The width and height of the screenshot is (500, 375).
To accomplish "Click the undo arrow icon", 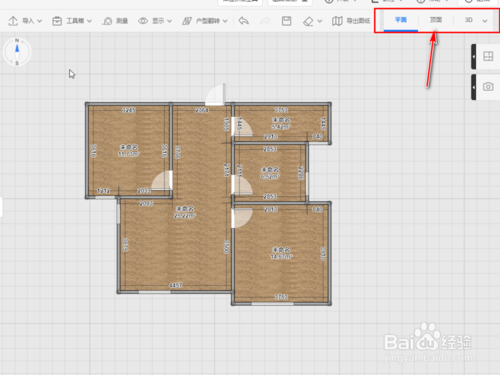I will 244,21.
